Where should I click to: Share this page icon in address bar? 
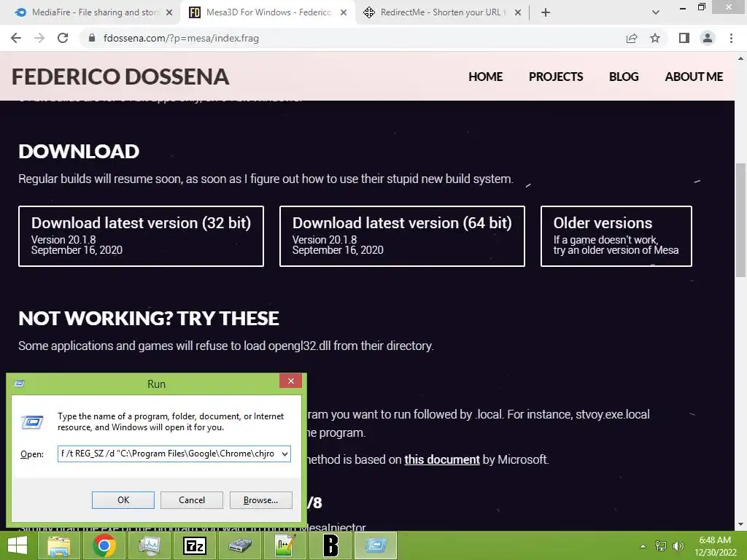[x=632, y=38]
